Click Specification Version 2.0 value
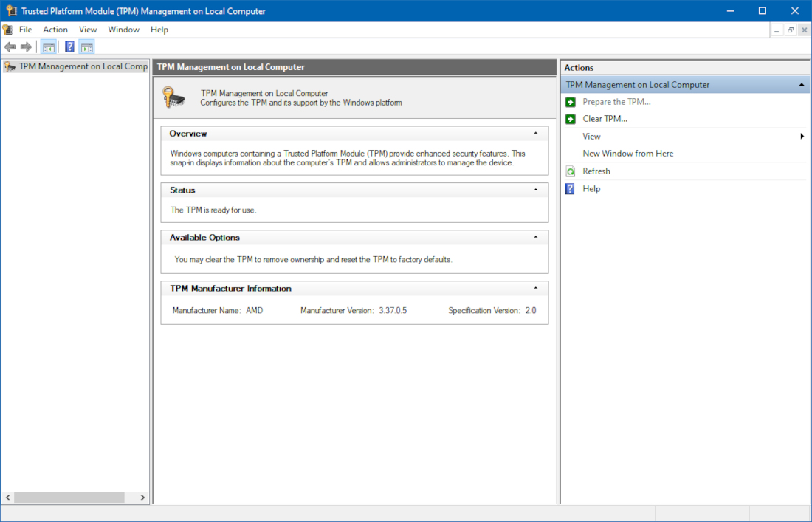 [x=531, y=311]
